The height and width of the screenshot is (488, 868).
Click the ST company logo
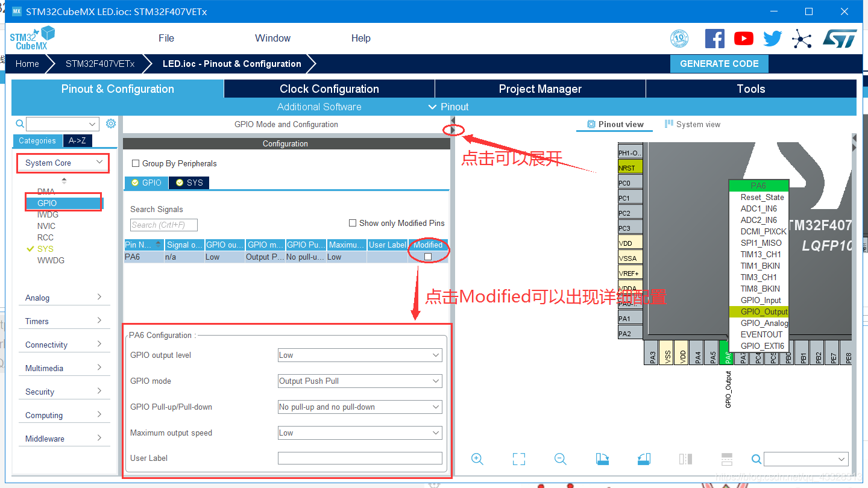pyautogui.click(x=840, y=39)
